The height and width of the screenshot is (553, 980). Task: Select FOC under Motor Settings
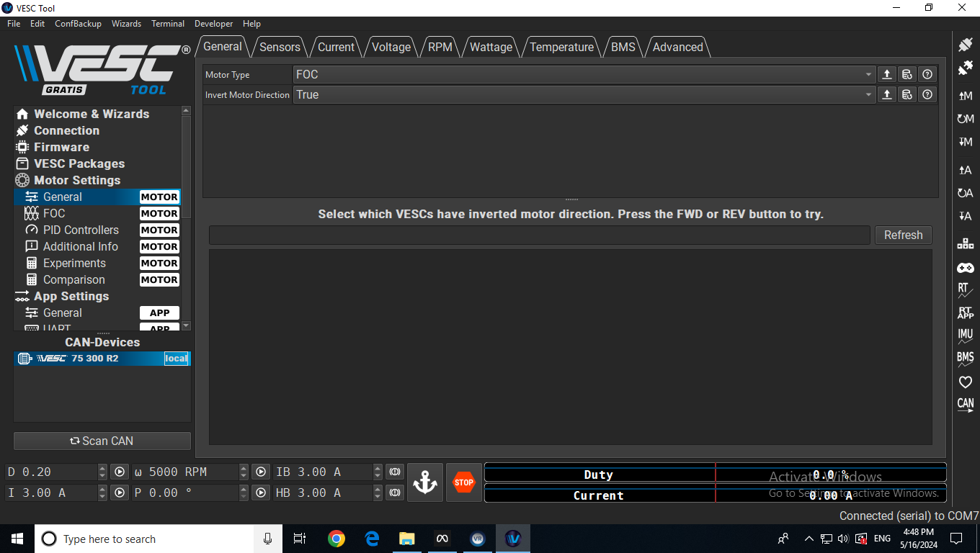(x=54, y=214)
